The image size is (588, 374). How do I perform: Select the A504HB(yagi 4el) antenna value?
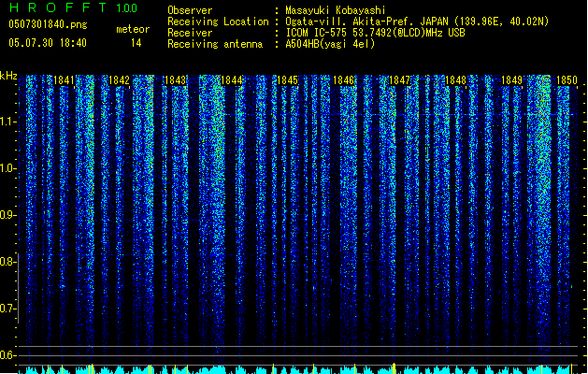click(330, 44)
